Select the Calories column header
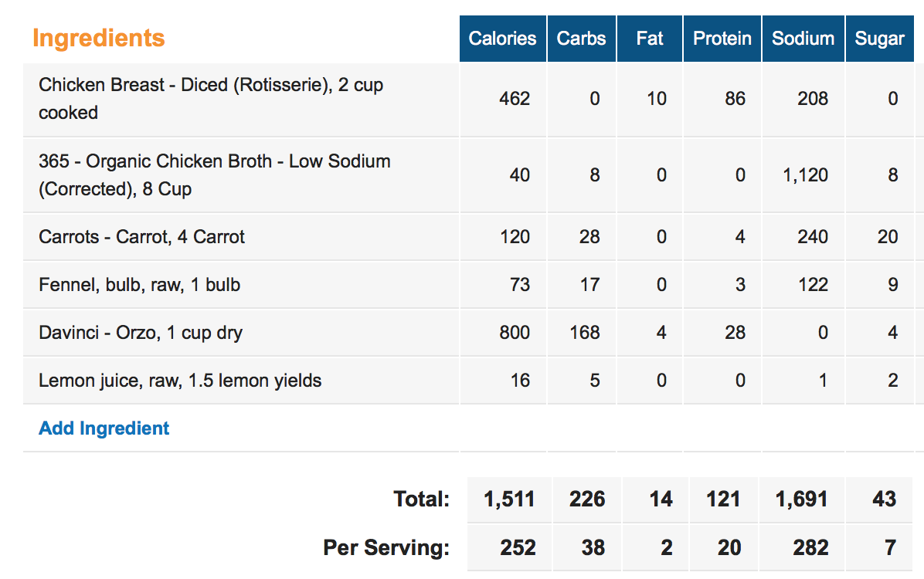Screen dimensions: 924x579 point(503,39)
